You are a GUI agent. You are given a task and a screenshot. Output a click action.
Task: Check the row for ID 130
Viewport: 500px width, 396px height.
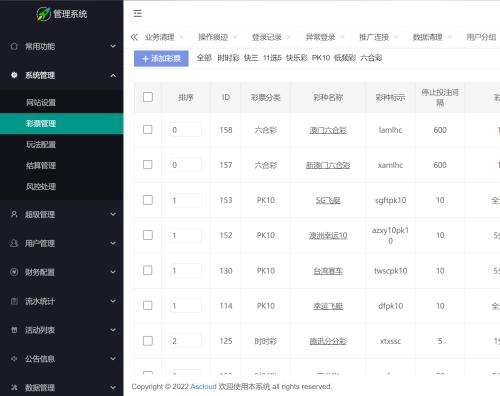coord(148,270)
